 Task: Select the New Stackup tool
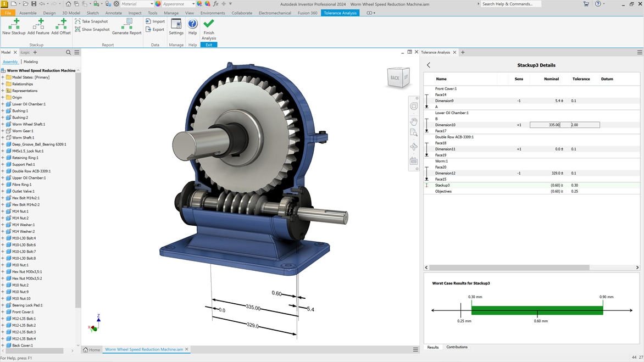(13, 26)
